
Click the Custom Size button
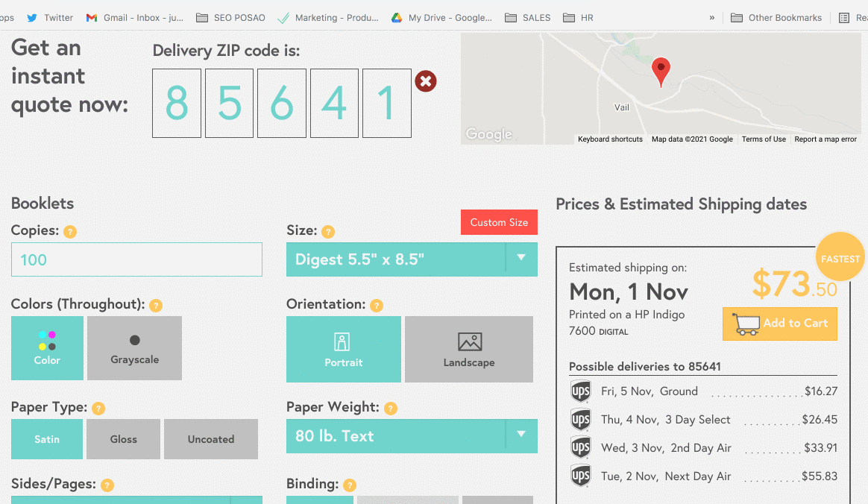(x=499, y=222)
